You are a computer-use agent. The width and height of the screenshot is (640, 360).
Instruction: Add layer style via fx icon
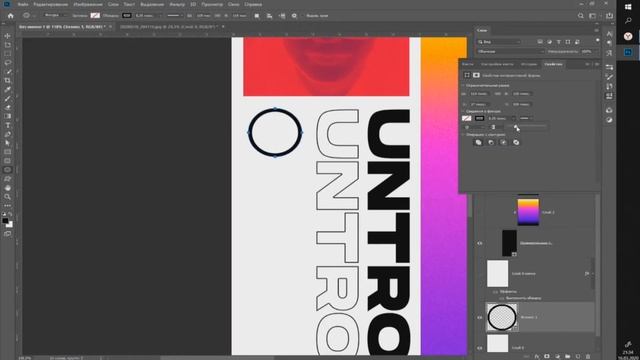537,356
